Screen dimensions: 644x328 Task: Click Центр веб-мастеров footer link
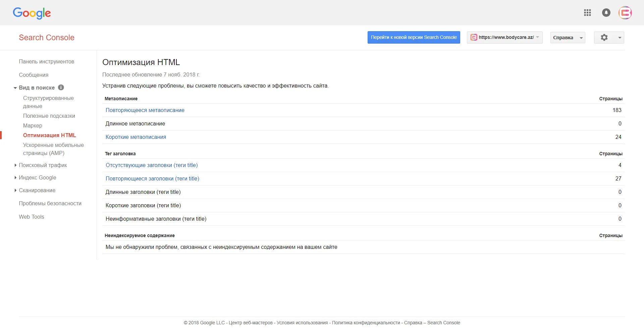251,323
